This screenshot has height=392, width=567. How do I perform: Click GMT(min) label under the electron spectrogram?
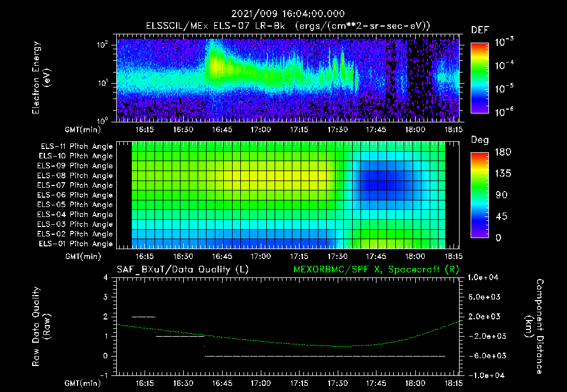83,130
